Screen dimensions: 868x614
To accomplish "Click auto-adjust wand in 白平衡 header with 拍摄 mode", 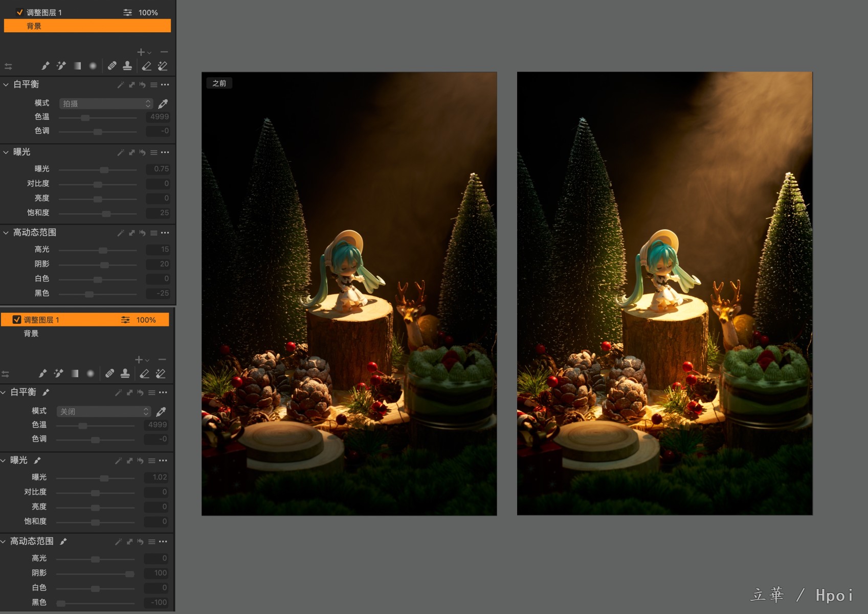I will tap(121, 85).
